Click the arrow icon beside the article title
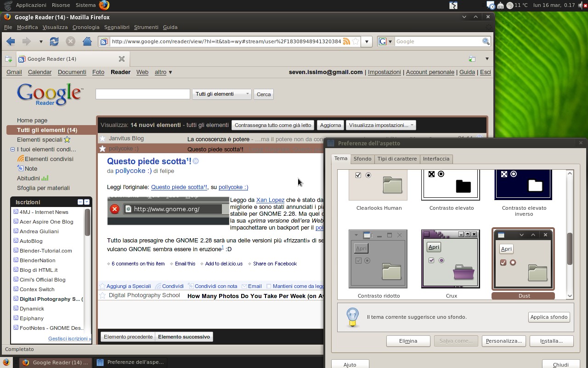 [x=196, y=161]
